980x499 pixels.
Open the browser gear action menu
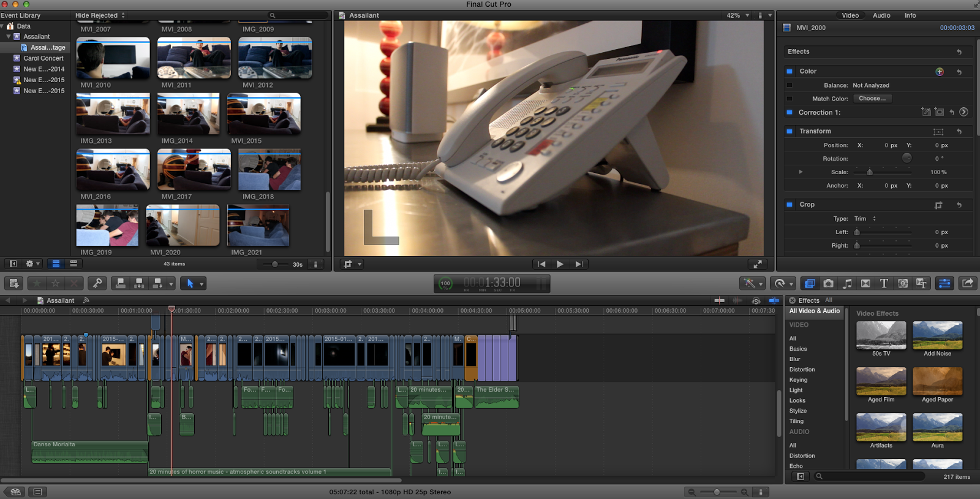click(32, 264)
